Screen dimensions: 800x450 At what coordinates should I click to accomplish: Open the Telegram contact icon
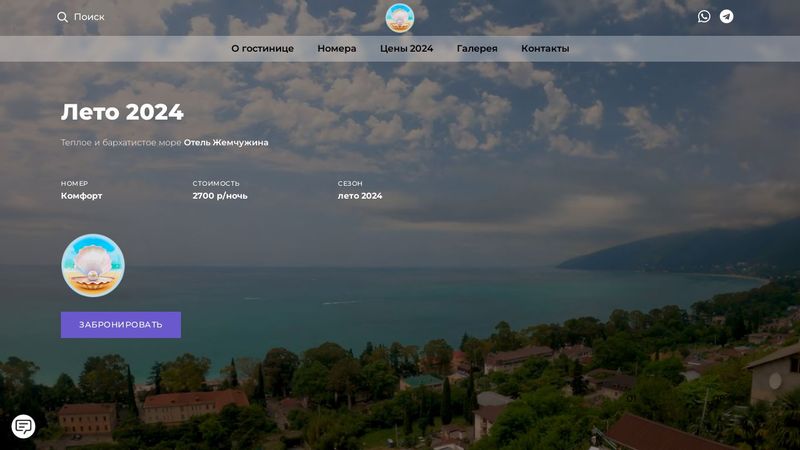tap(727, 17)
